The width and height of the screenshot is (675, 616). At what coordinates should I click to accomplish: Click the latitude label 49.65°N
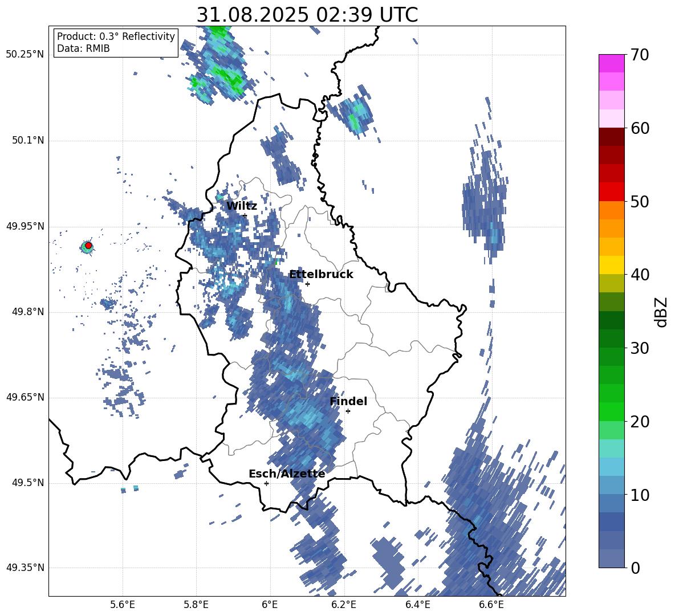[25, 397]
